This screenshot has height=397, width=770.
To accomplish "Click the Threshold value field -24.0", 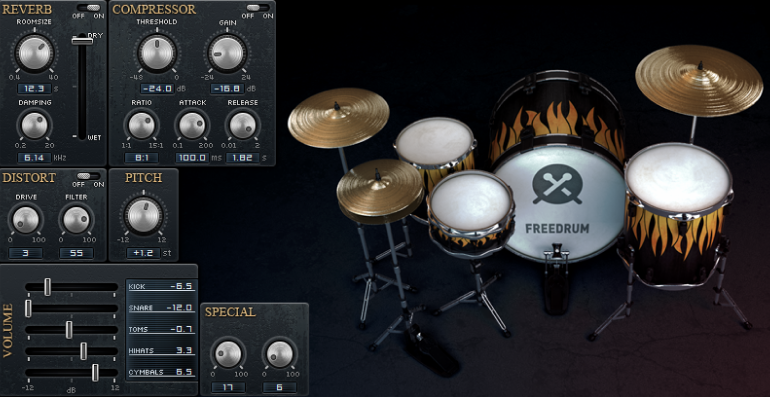I will (157, 89).
